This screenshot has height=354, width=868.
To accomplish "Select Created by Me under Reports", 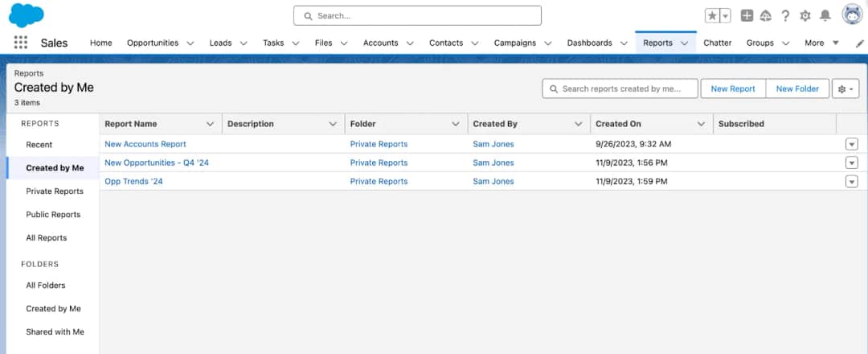I will [55, 168].
